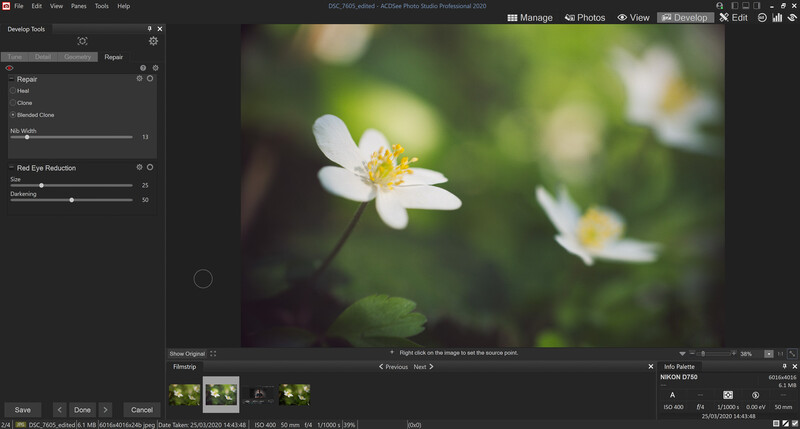Switch to the Detail tab
Image resolution: width=800 pixels, height=429 pixels.
pos(43,57)
